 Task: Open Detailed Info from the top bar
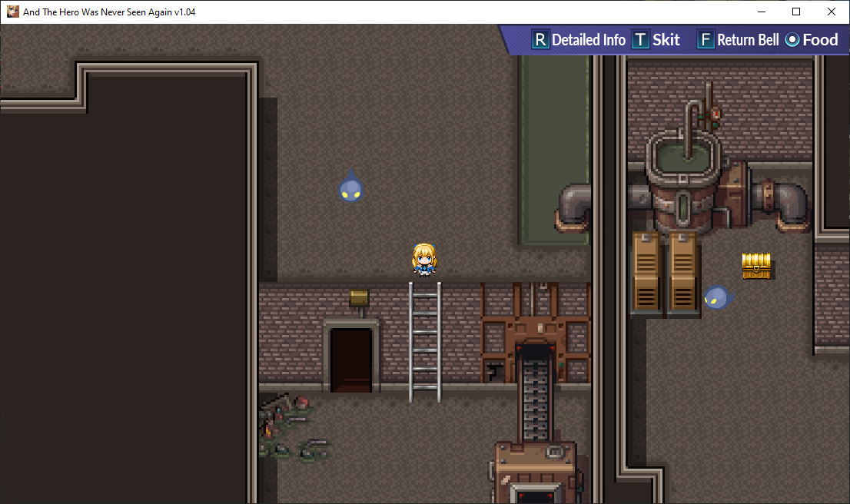[x=588, y=39]
